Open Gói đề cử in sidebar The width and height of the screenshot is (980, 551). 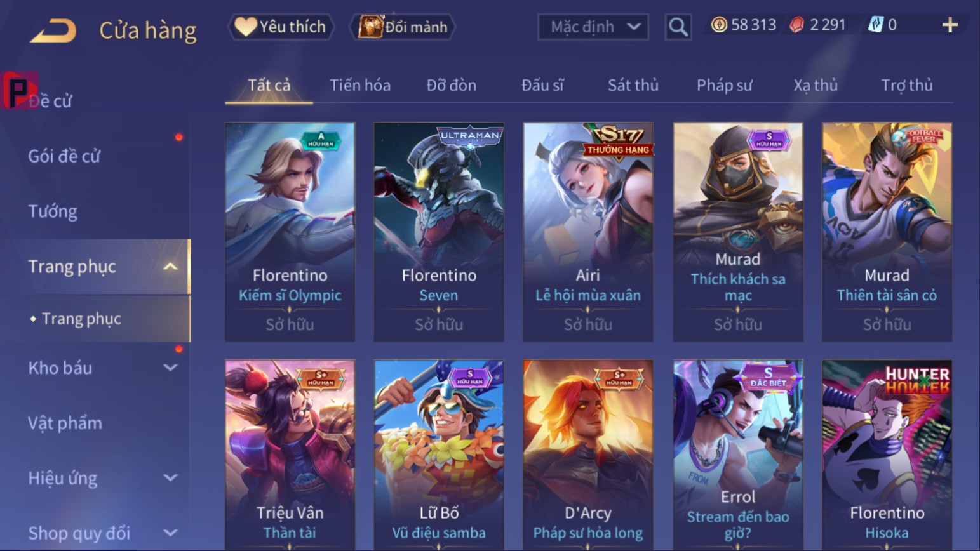point(64,156)
